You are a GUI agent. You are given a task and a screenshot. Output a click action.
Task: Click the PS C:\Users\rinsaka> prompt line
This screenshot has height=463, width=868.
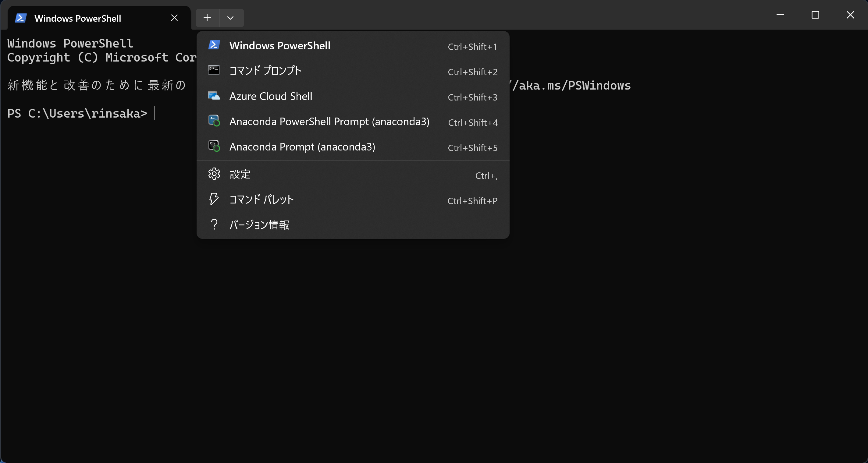click(77, 114)
